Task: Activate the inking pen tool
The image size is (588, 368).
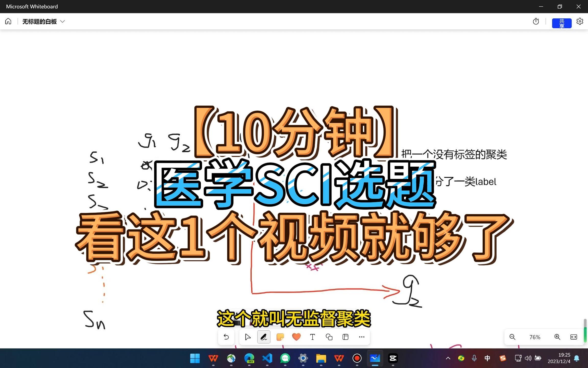Action: tap(264, 337)
